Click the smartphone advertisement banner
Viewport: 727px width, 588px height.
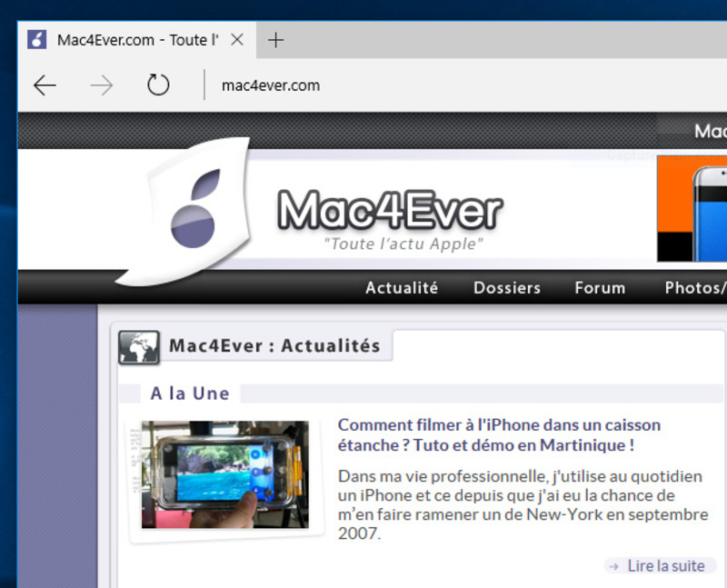[x=692, y=209]
